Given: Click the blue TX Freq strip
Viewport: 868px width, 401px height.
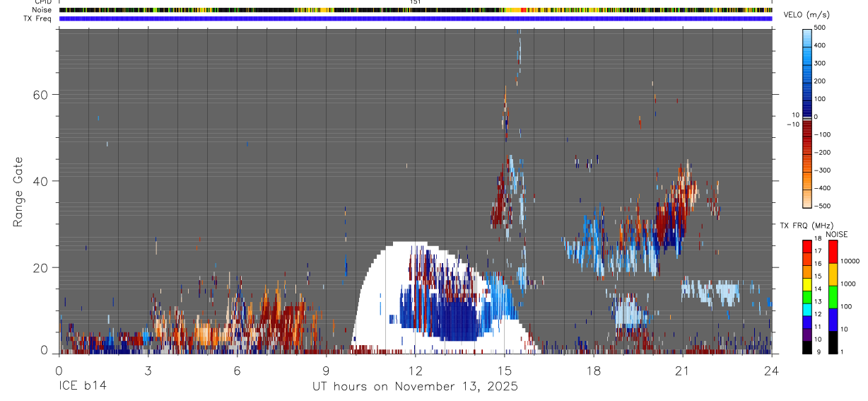Looking at the screenshot, I should (x=416, y=18).
